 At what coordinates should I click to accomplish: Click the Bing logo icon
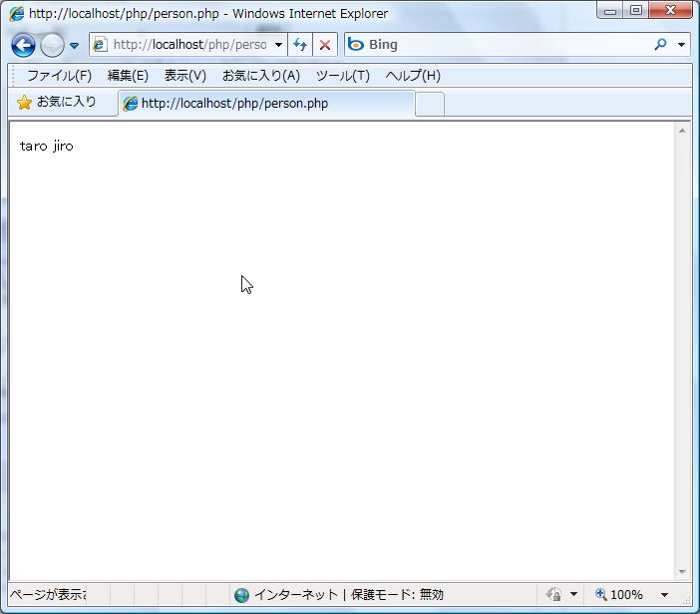tap(356, 44)
